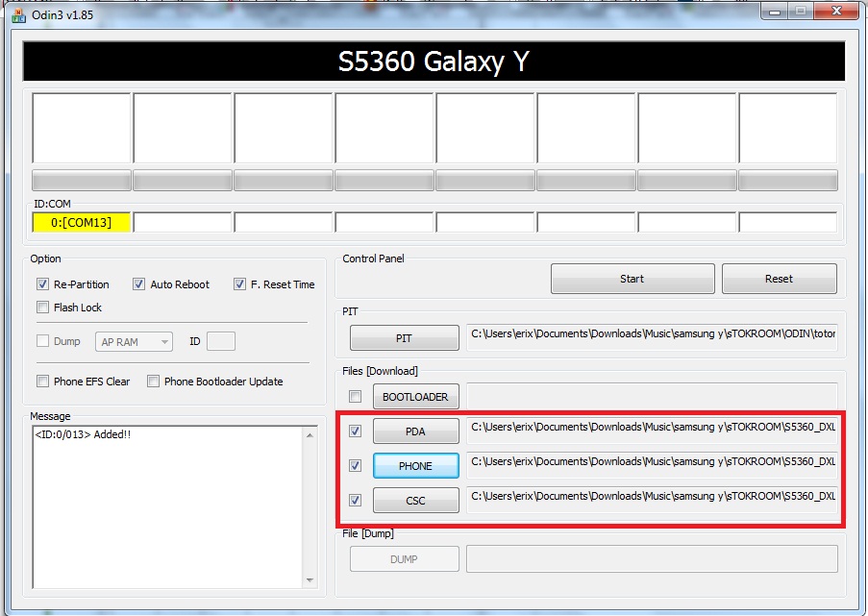Viewport: 868px width, 616px height.
Task: Browse for a PIT file
Action: pos(404,337)
